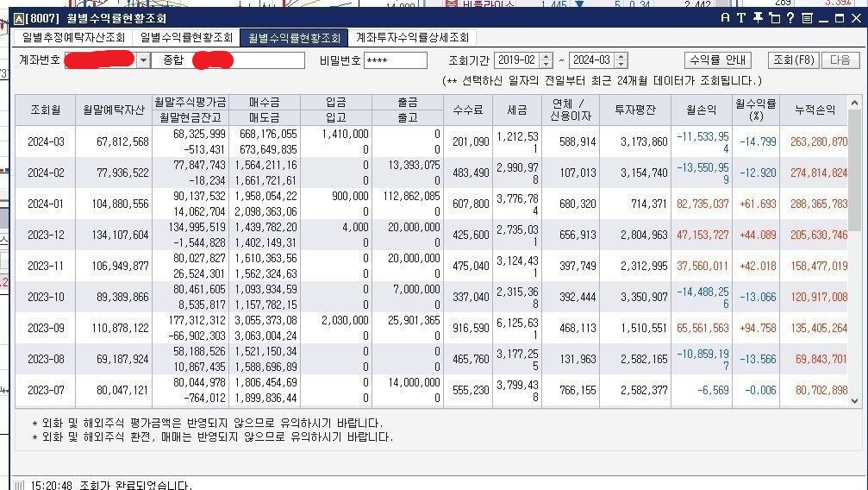The image size is (868, 490).
Task: Decrease the start month 2019-02 with down arrow
Action: pos(546,64)
